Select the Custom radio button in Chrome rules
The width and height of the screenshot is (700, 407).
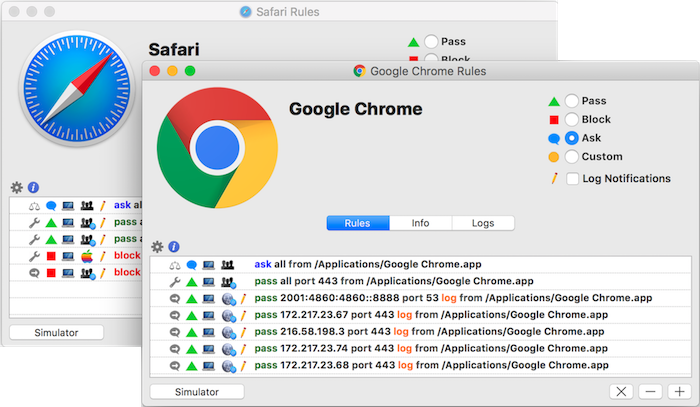(571, 157)
